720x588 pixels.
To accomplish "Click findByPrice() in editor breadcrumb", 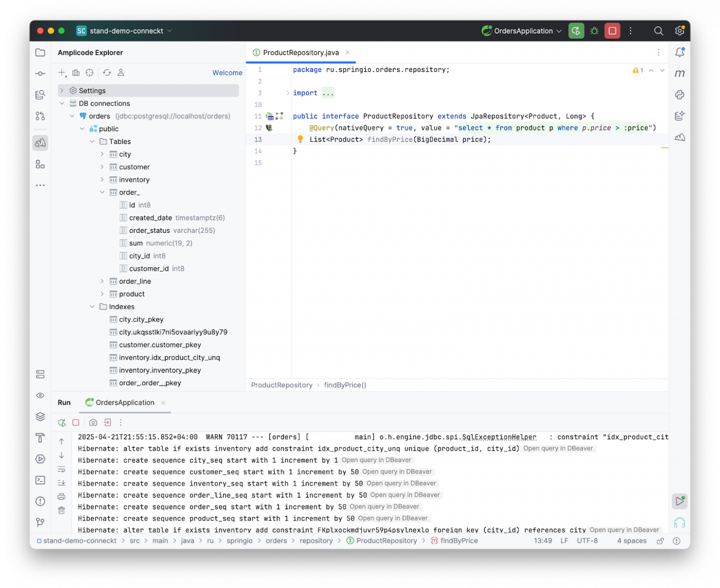I will pos(345,385).
